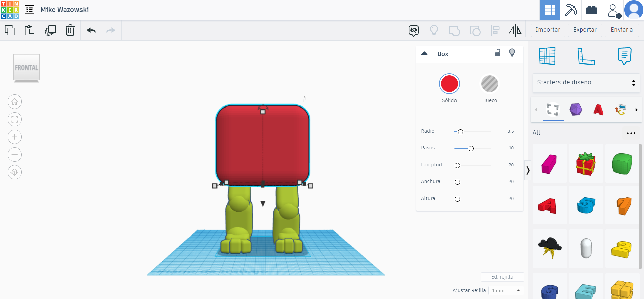Select the Sólido red color option

coord(449,84)
